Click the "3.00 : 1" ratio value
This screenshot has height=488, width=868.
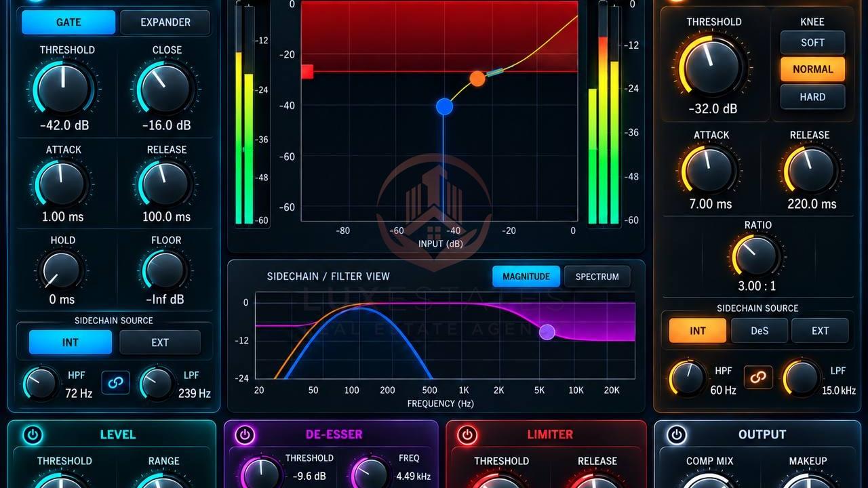[757, 286]
